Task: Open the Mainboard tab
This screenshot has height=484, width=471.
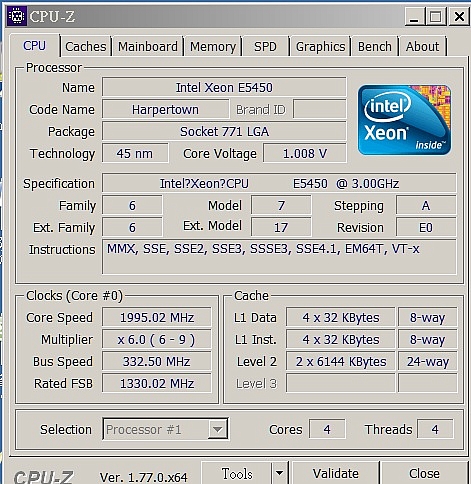Action: tap(148, 46)
